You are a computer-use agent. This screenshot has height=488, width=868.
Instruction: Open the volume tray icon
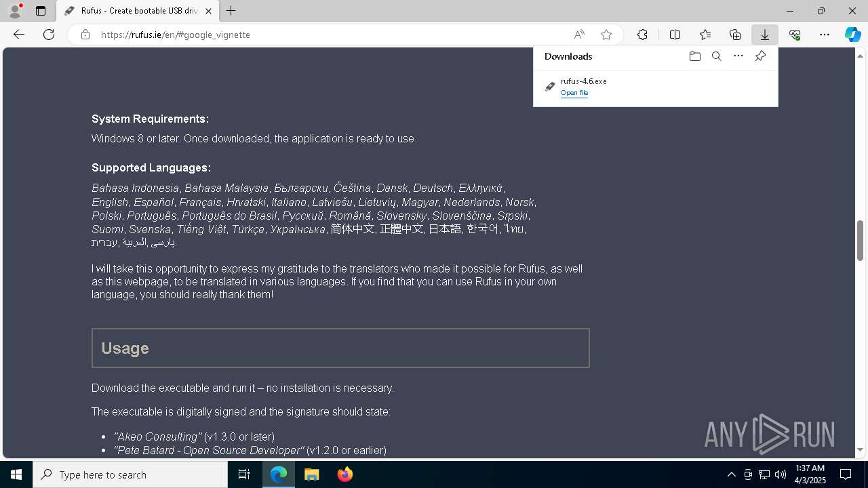781,474
